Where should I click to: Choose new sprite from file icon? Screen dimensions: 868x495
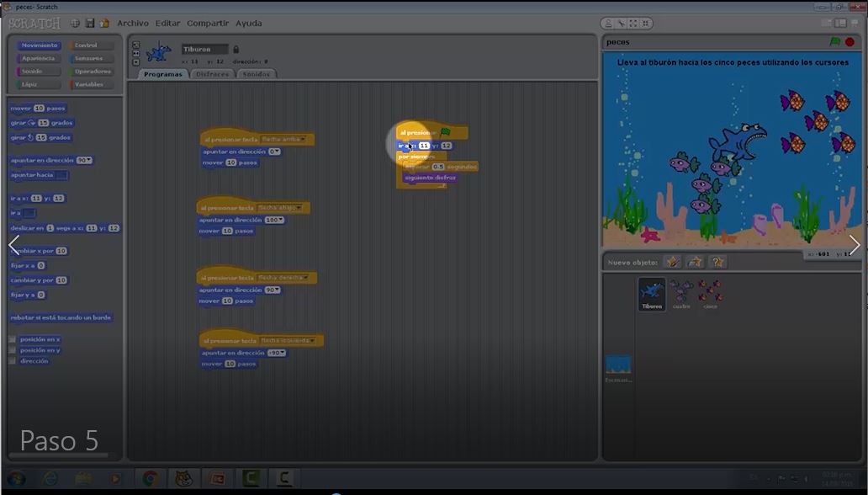click(695, 262)
